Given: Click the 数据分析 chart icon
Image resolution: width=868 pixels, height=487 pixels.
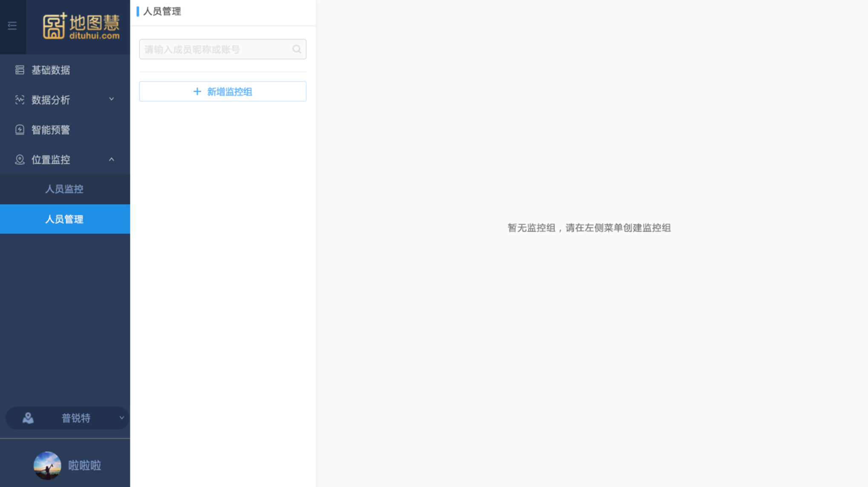Looking at the screenshot, I should (20, 100).
